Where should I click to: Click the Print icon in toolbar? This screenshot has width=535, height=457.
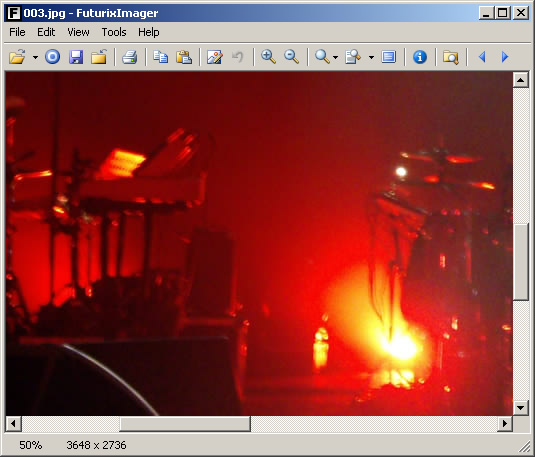point(130,57)
